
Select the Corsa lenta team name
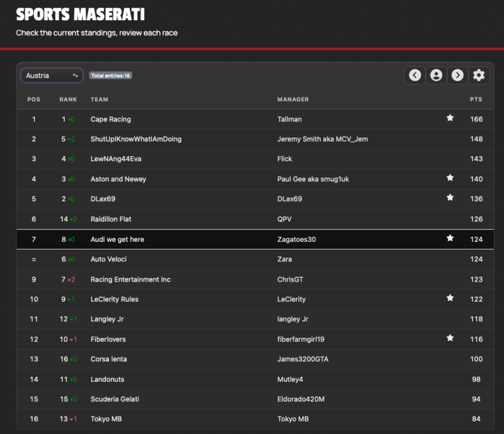(x=108, y=359)
